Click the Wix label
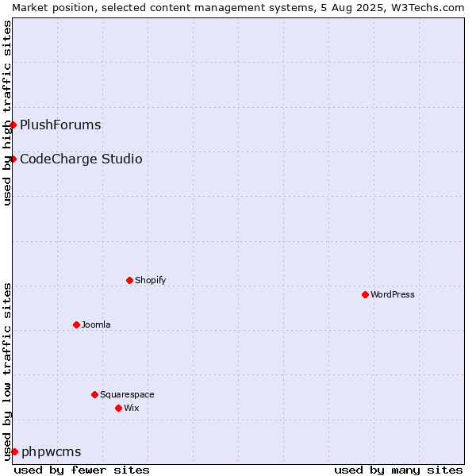Screen dimensions: 476x476 pyautogui.click(x=132, y=408)
